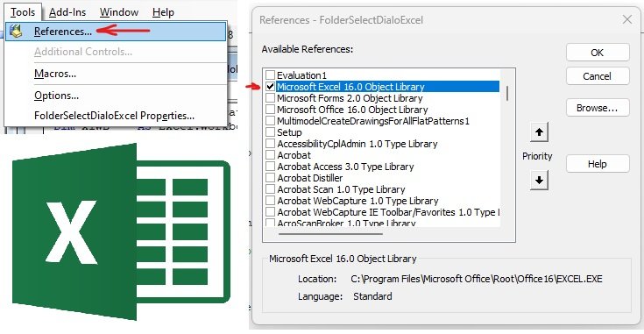This screenshot has width=644, height=334.
Task: Check Microsoft Forms 2.0 Object Library
Action: point(270,98)
